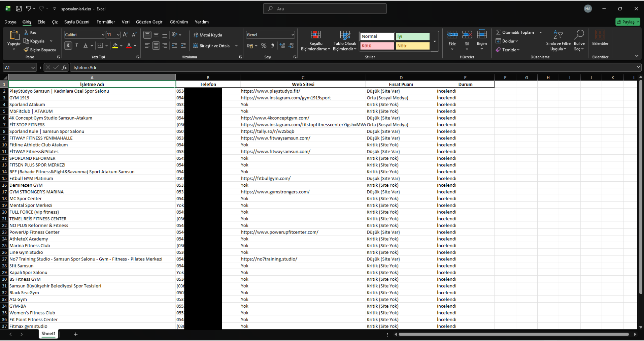The height and width of the screenshot is (341, 644).
Task: Apply red font color
Action: click(129, 45)
